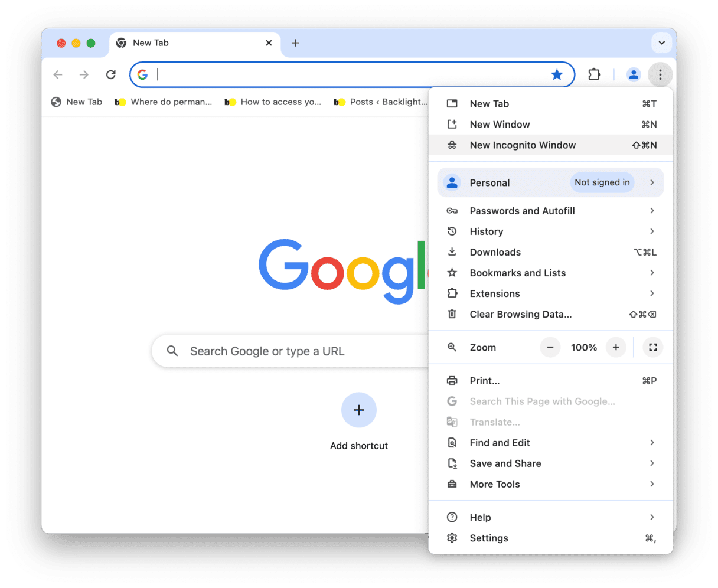Screen dimensions: 718x588
Task: Click the key icon beside Passwords and Autofill
Action: coord(452,211)
